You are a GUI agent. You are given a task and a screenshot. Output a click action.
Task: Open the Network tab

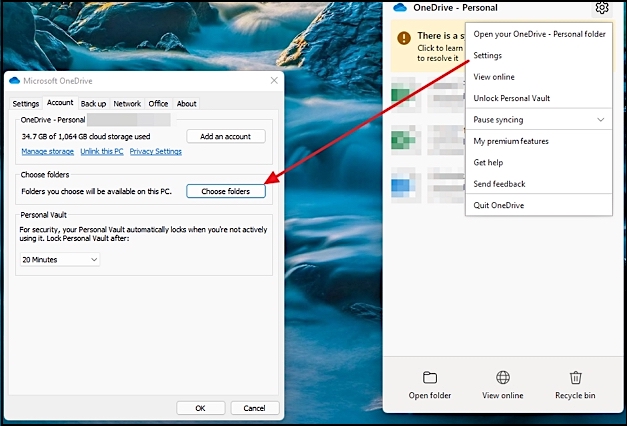pos(127,103)
